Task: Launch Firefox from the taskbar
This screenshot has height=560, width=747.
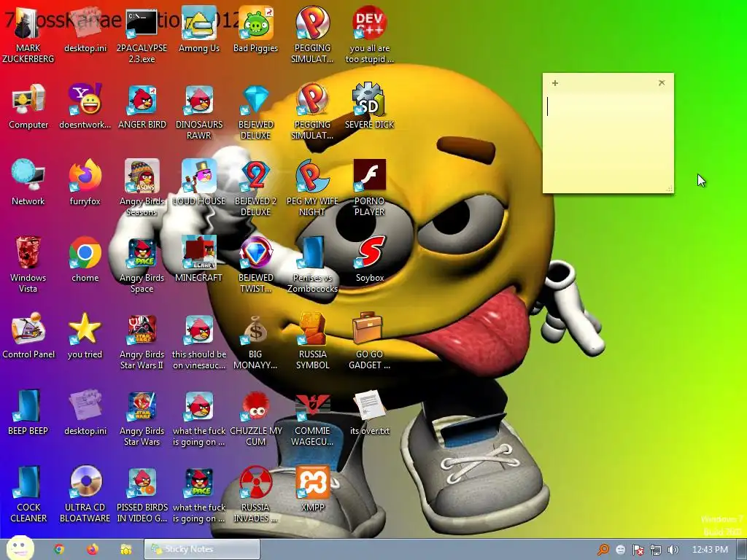Action: click(93, 550)
